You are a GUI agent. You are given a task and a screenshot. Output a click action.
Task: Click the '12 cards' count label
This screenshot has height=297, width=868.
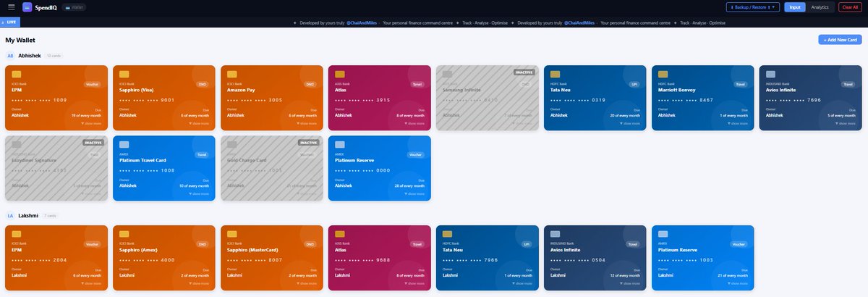[54, 56]
